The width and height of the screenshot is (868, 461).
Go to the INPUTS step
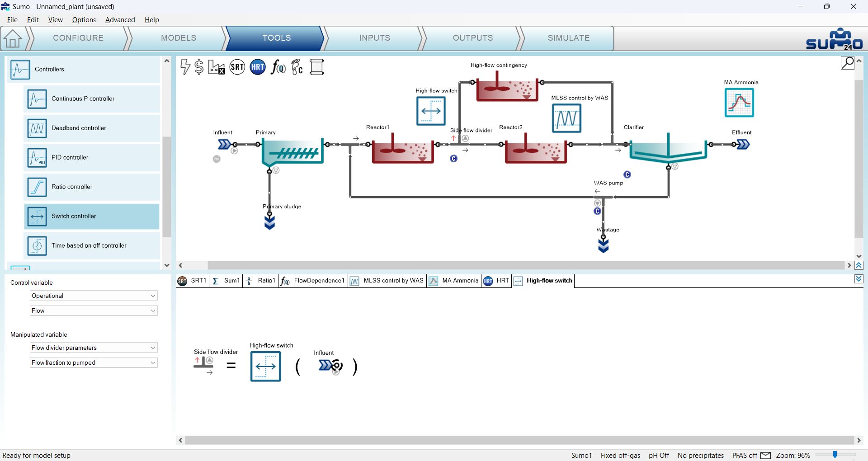375,38
